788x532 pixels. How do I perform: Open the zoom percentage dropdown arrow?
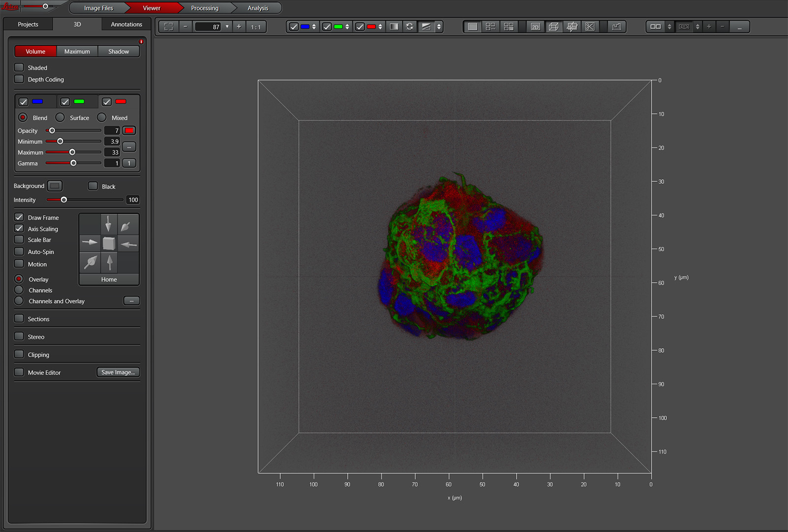coord(227,27)
